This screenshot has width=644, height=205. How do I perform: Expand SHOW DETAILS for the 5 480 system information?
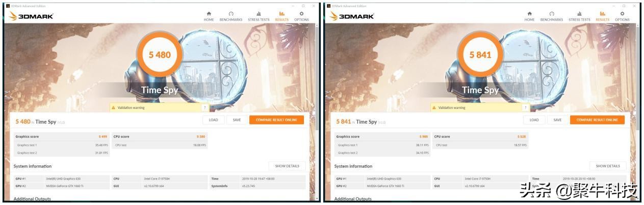click(287, 166)
